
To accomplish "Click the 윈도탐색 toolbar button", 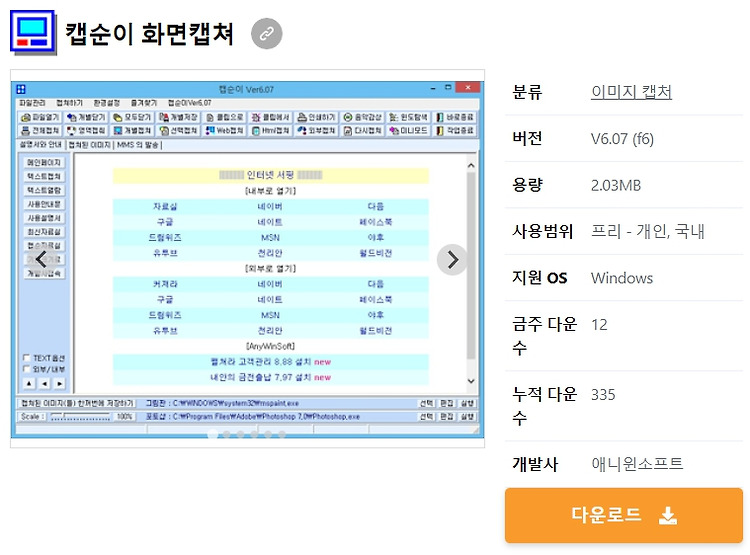I will point(408,117).
